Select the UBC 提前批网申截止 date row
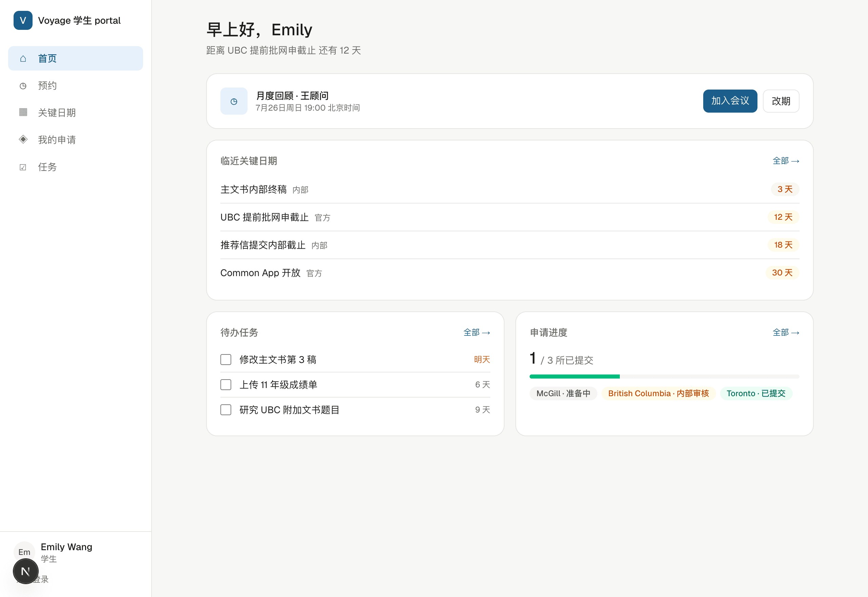This screenshot has height=597, width=868. coord(510,217)
